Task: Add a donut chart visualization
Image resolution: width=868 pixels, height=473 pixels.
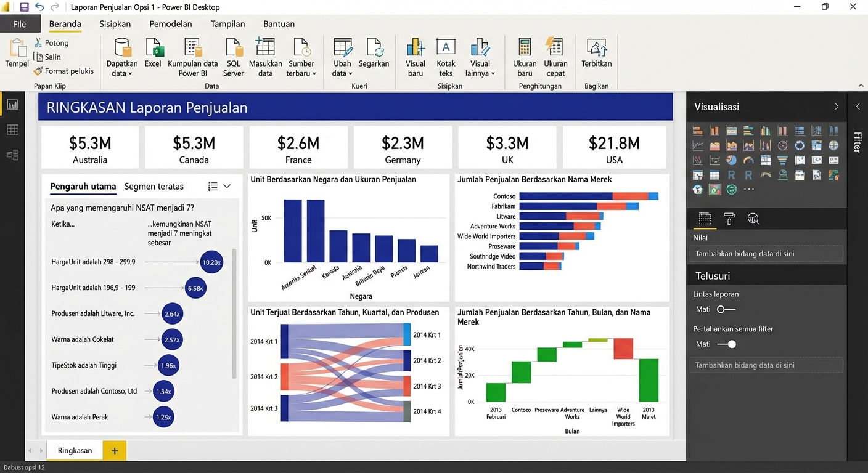Action: click(x=799, y=145)
